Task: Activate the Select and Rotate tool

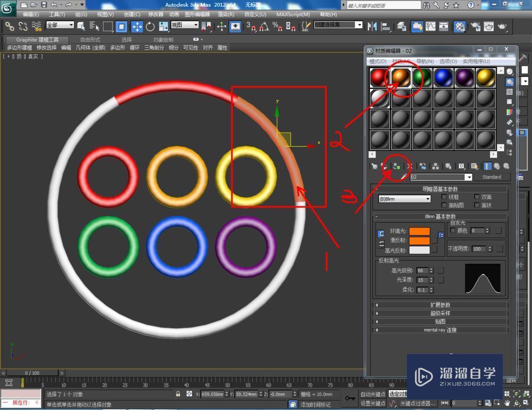Action: coord(151,25)
